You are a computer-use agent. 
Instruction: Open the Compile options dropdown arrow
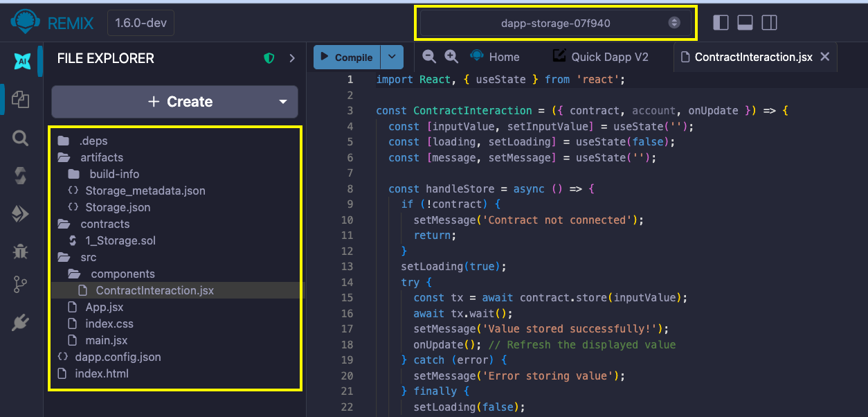(392, 57)
